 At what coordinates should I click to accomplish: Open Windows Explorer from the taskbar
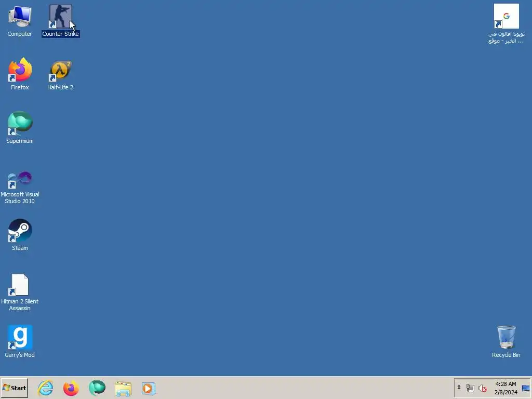pyautogui.click(x=123, y=389)
